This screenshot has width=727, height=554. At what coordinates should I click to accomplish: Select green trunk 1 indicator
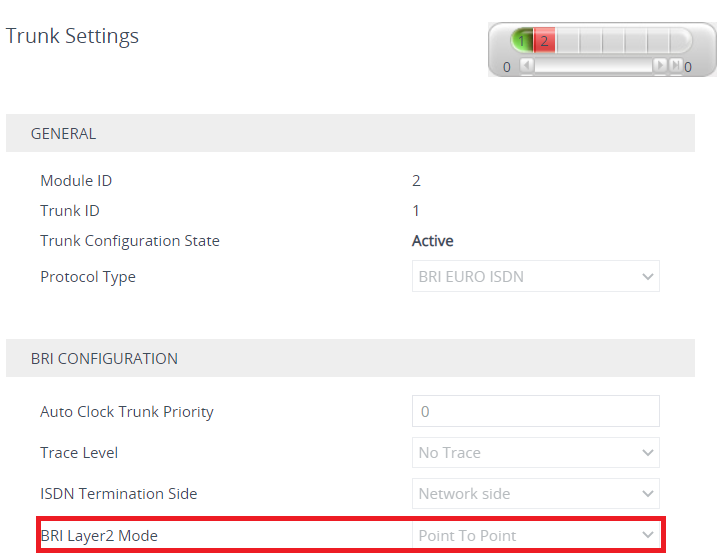tap(523, 41)
